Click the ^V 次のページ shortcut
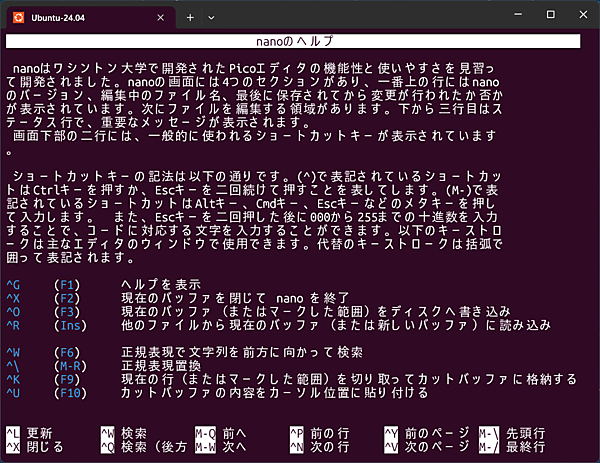Screen dimensions: 600x463 coord(420,445)
